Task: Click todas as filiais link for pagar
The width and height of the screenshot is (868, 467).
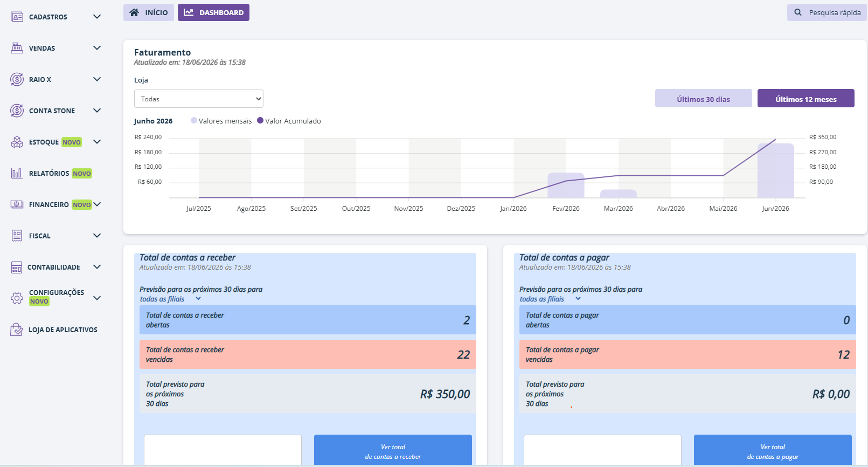Action: tap(542, 299)
